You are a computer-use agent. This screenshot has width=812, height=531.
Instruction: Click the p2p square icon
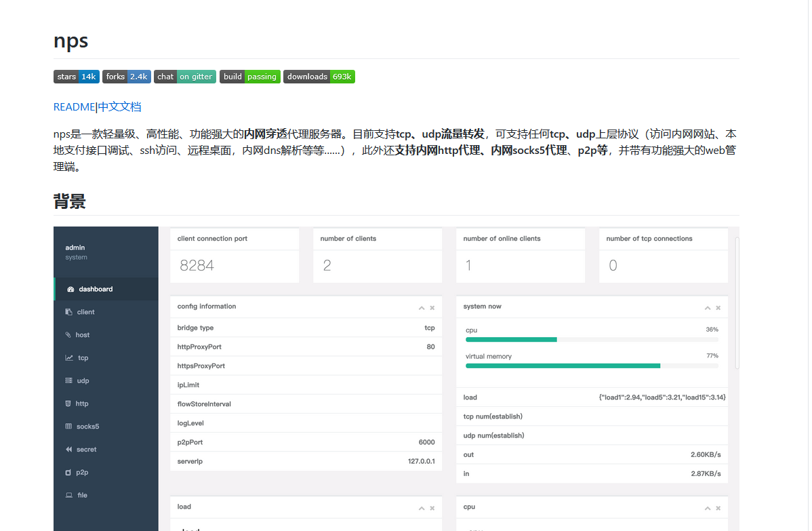pyautogui.click(x=68, y=473)
